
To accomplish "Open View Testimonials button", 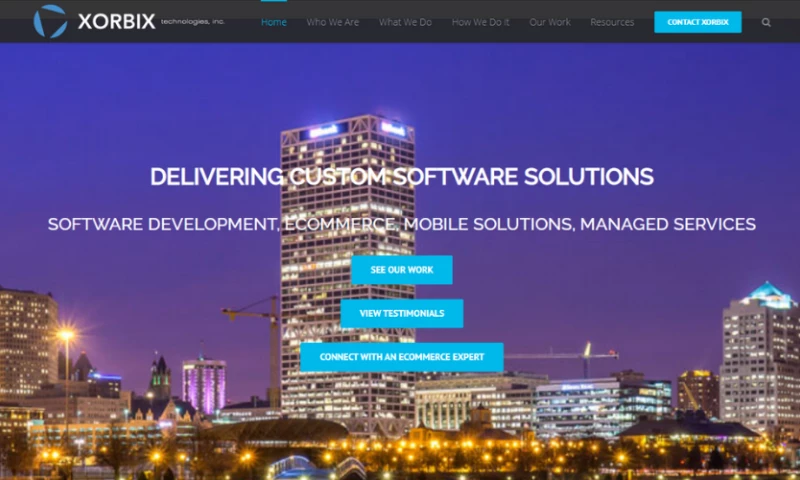I will 401,313.
